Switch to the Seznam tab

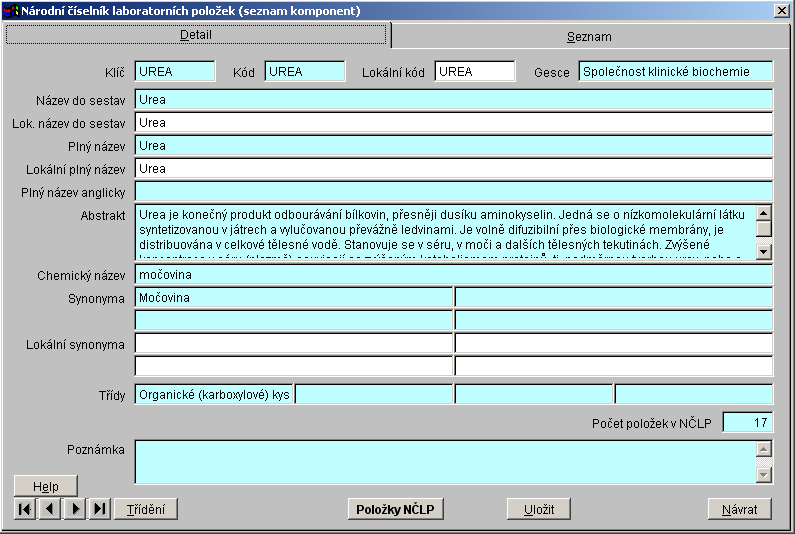(x=589, y=36)
